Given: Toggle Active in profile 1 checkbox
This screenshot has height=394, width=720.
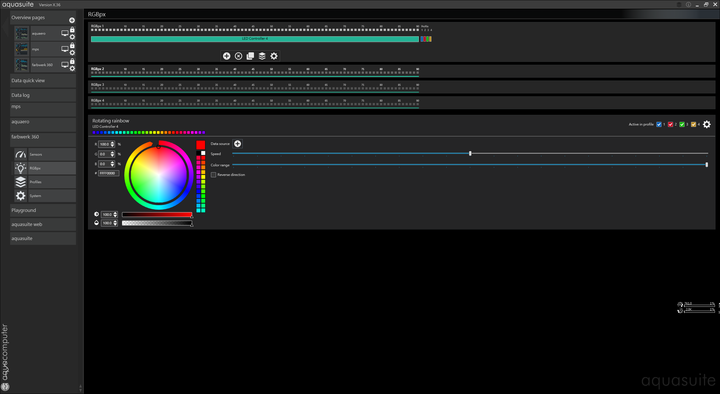Looking at the screenshot, I should click(x=659, y=124).
